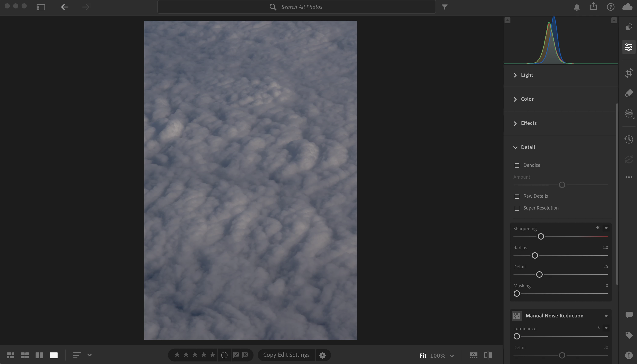
Task: Select the Healing brush tool
Action: point(629,93)
